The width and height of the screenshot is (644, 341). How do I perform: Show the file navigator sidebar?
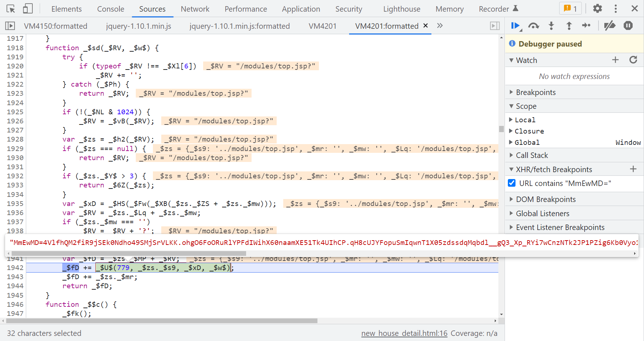point(10,26)
